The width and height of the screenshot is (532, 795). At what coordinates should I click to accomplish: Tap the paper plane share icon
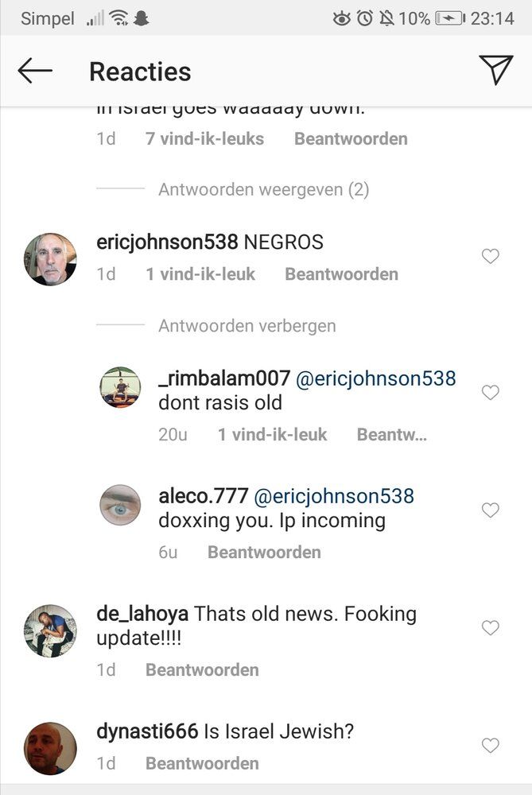click(x=495, y=69)
